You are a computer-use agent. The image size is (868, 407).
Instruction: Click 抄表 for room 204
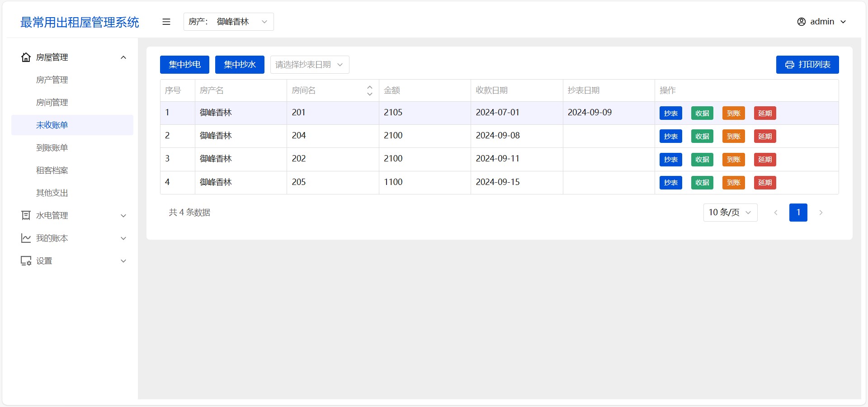670,136
